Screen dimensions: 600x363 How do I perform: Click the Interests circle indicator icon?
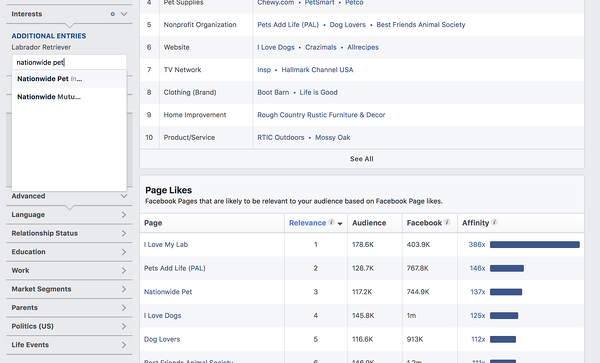[112, 14]
